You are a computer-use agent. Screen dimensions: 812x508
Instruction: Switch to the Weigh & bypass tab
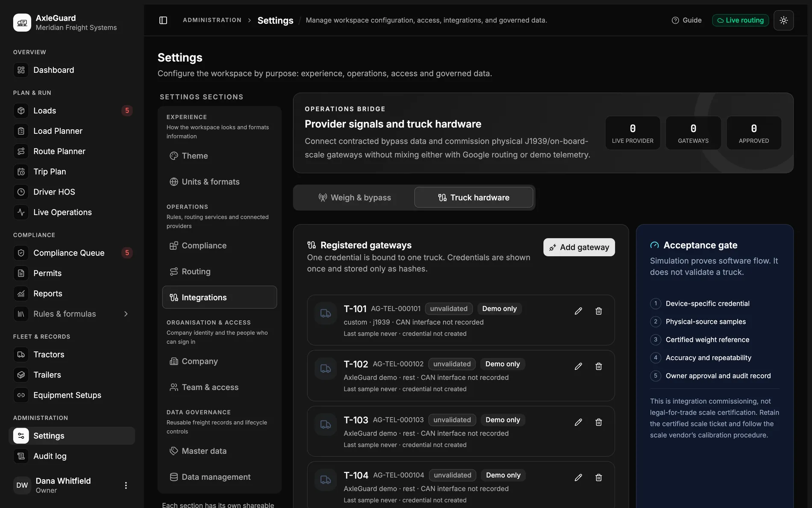(x=354, y=198)
